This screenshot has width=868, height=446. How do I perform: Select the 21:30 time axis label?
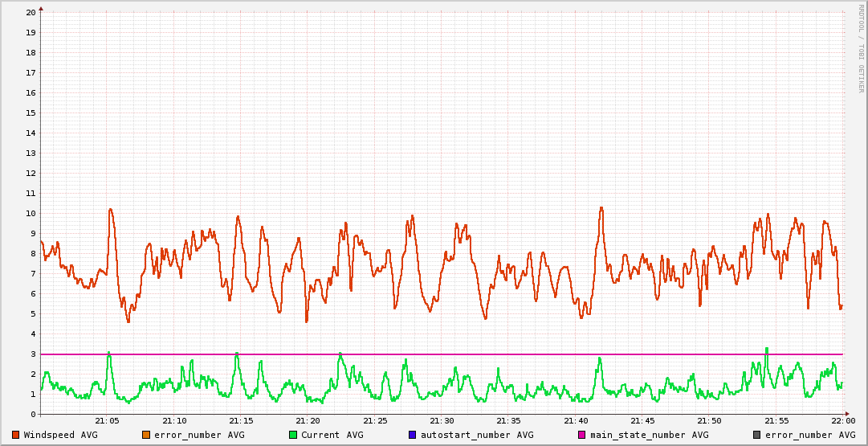coord(442,421)
